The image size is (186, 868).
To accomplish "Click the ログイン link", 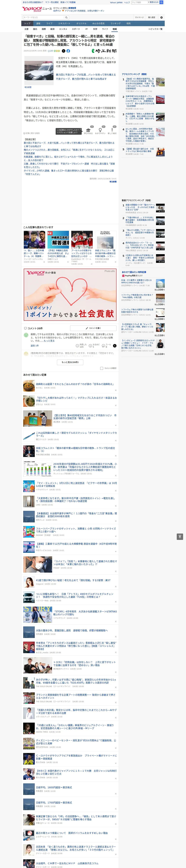I will tap(57, 11).
